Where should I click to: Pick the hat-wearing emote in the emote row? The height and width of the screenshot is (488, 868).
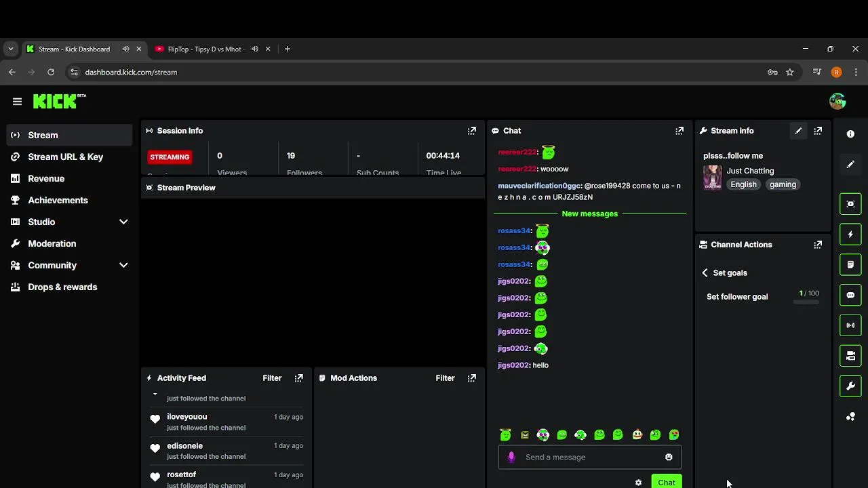(637, 434)
